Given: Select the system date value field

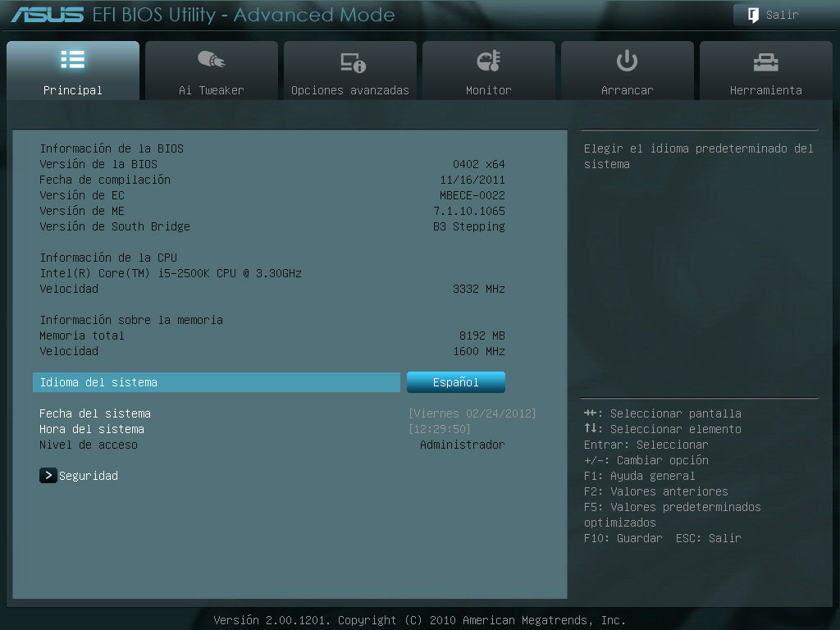Looking at the screenshot, I should [472, 413].
